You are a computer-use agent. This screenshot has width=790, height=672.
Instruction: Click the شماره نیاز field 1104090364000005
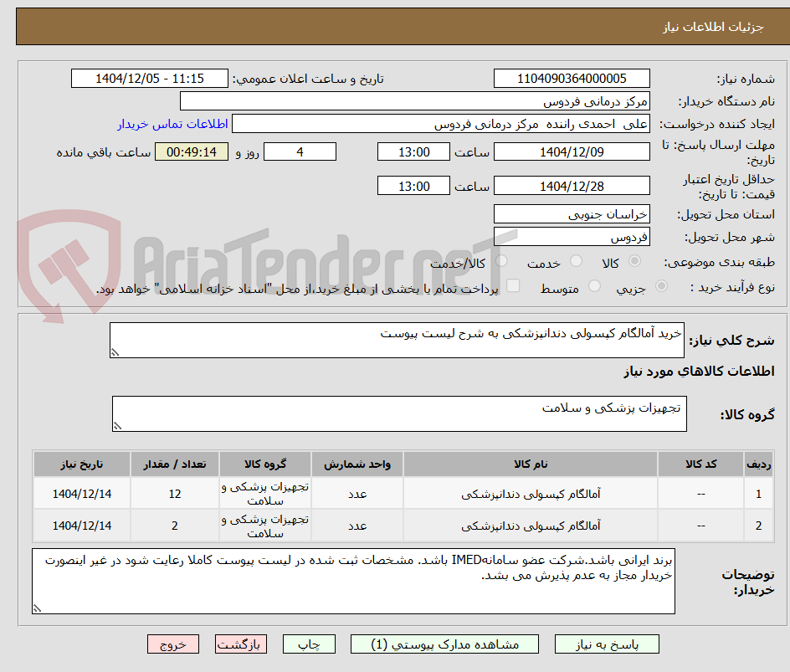(572, 79)
